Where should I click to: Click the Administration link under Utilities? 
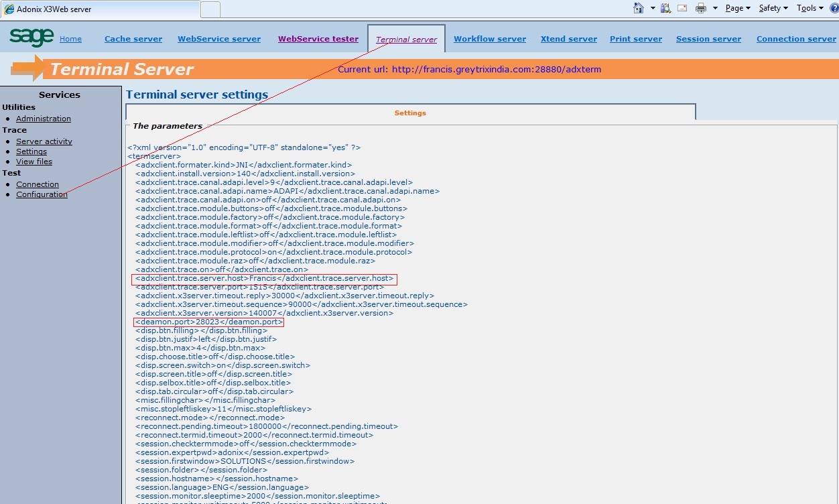pyautogui.click(x=44, y=119)
